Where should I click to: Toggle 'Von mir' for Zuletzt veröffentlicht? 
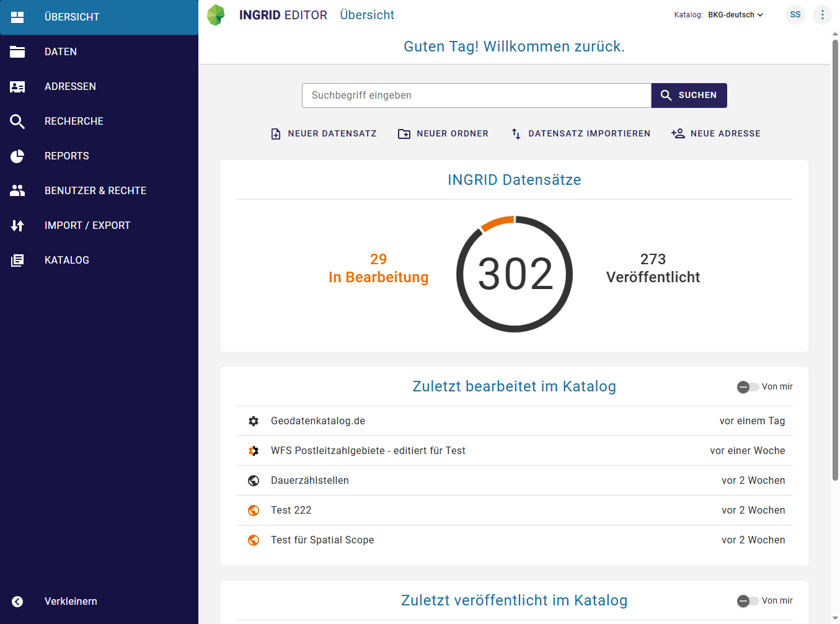point(748,601)
